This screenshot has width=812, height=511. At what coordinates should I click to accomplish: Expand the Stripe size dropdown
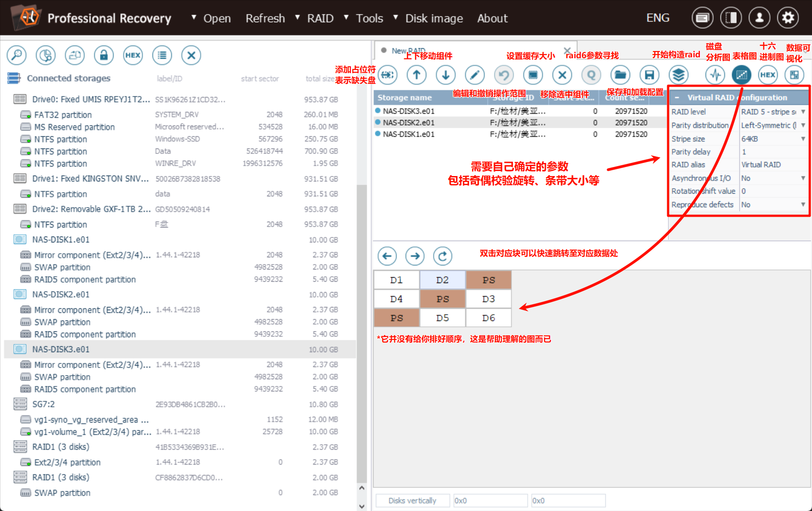point(803,139)
